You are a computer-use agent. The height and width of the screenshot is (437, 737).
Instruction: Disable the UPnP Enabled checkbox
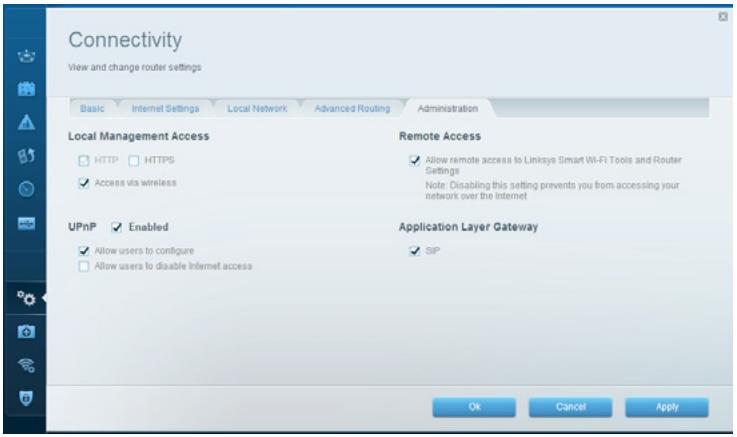click(x=117, y=227)
